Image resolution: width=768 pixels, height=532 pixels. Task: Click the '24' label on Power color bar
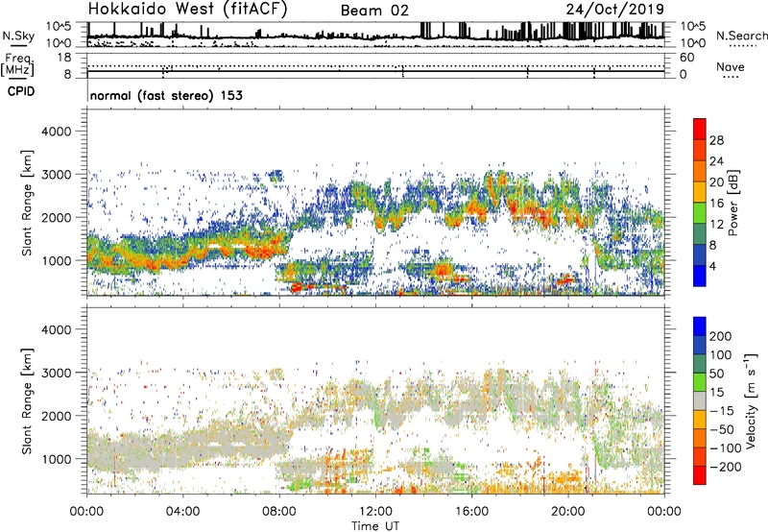[x=716, y=161]
